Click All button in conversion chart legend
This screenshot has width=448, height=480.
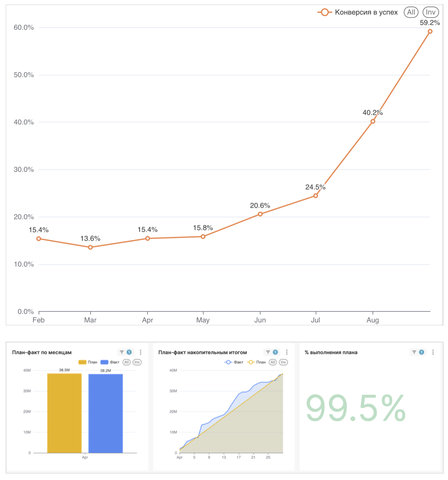point(411,12)
